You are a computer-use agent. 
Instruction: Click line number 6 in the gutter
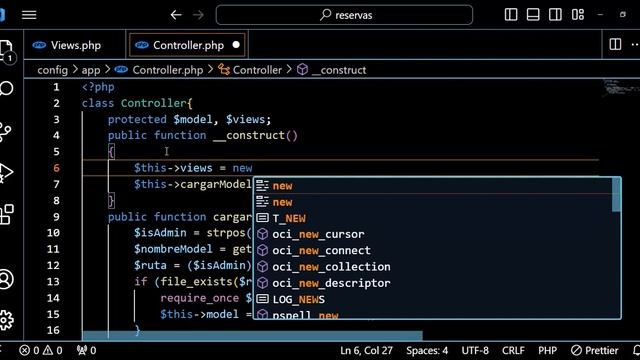coord(56,168)
